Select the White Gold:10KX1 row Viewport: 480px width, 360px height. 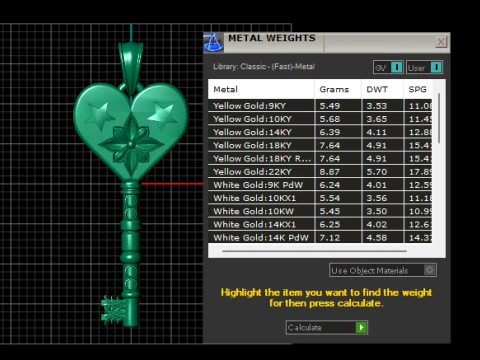(320, 198)
